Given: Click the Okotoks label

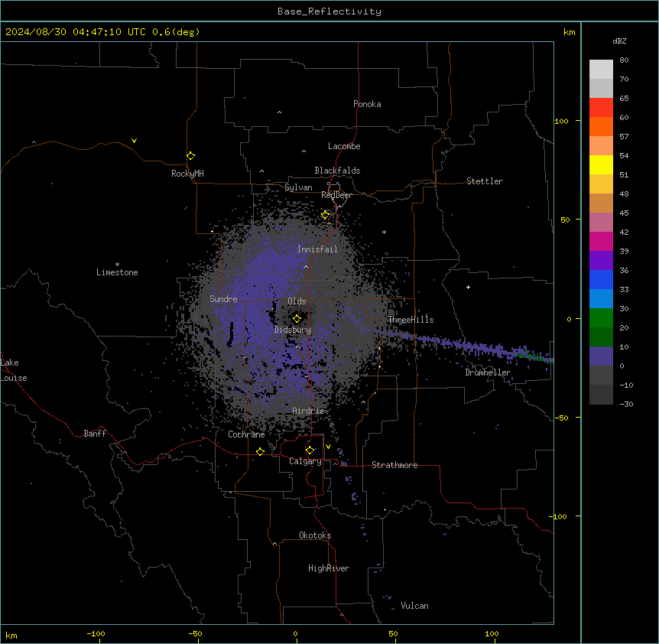Looking at the screenshot, I should click(315, 535).
